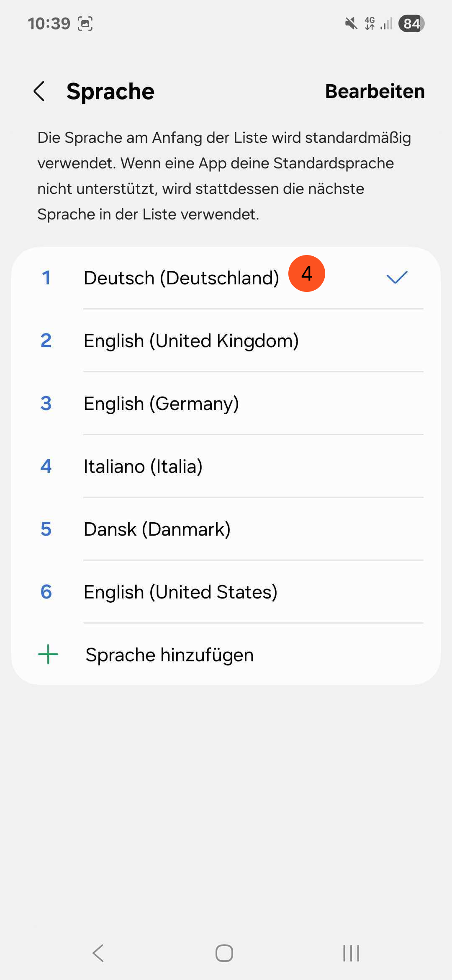Select Deutsch (Deutschland) language
The width and height of the screenshot is (452, 980).
click(181, 278)
